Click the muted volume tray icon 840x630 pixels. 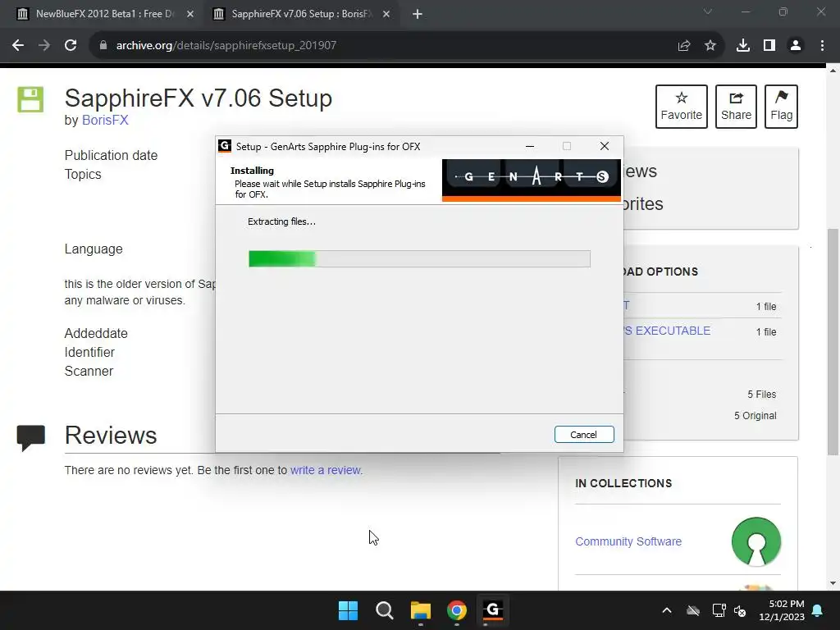(x=741, y=610)
